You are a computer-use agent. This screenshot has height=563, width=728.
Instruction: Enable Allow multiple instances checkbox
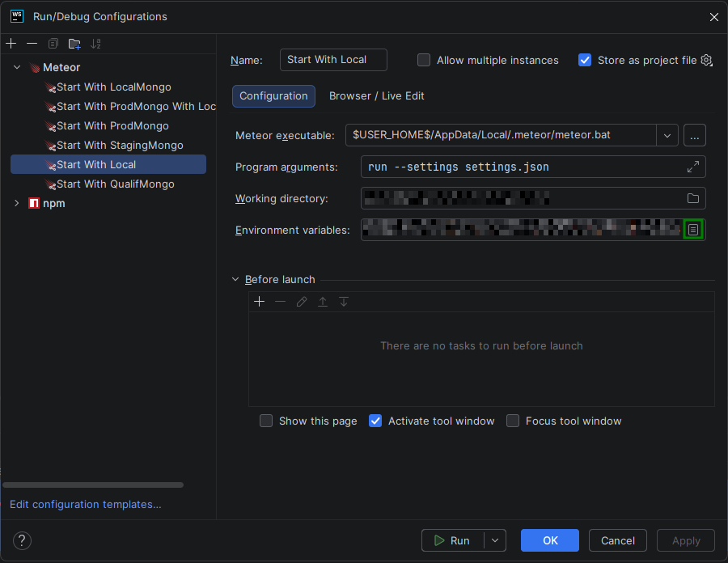click(424, 60)
